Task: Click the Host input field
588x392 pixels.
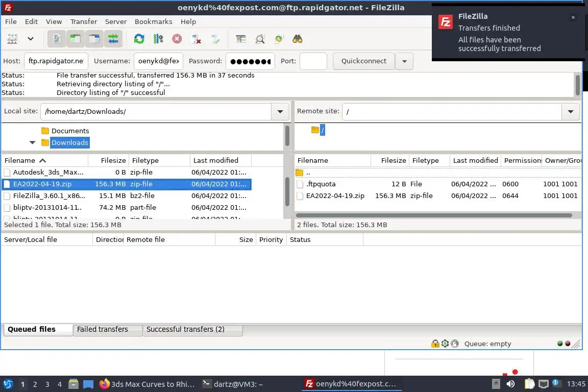Action: pyautogui.click(x=56, y=61)
